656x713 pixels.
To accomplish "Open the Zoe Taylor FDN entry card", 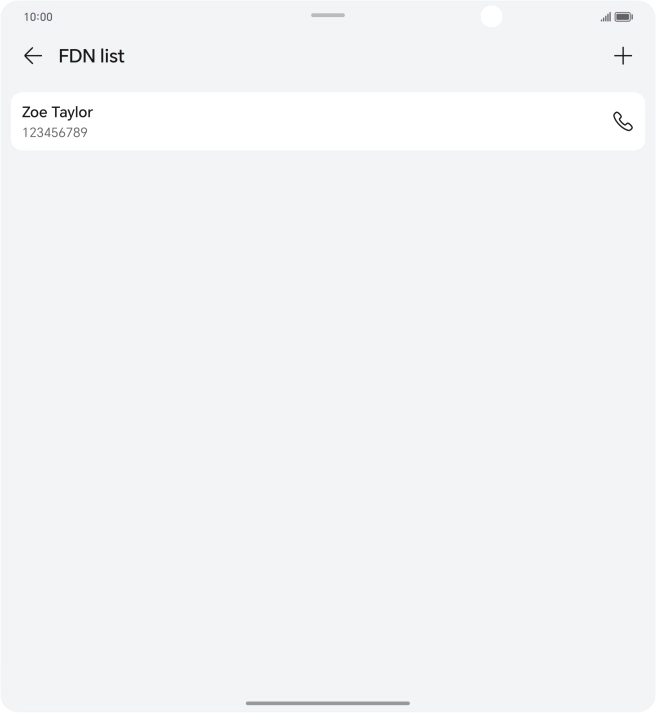I will pos(300,121).
